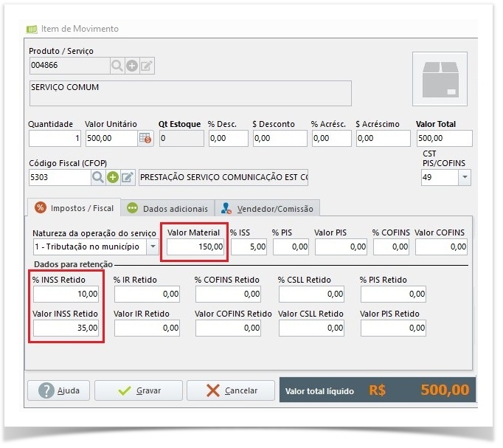Select the Impostos / Fiscal tab
This screenshot has width=503, height=448.
(x=74, y=208)
